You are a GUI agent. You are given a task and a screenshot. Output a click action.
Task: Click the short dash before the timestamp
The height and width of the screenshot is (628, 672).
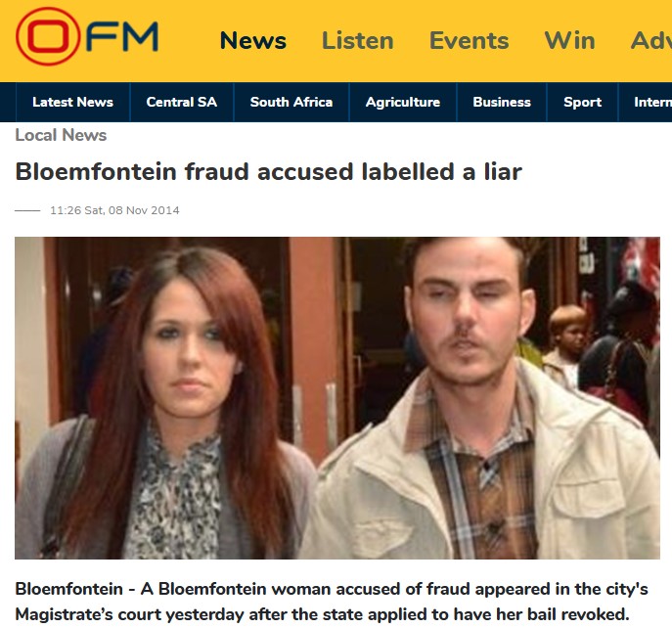tap(27, 210)
